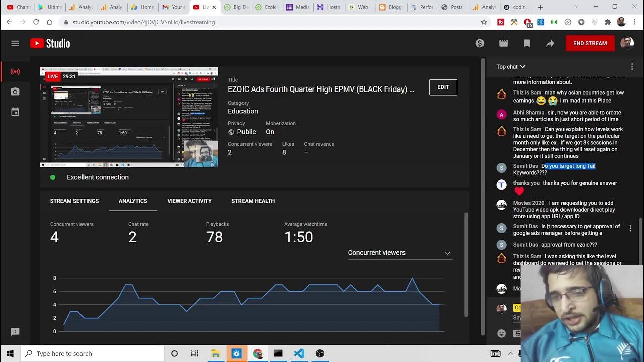
Task: Click the bookmark icon in header
Action: [527, 43]
